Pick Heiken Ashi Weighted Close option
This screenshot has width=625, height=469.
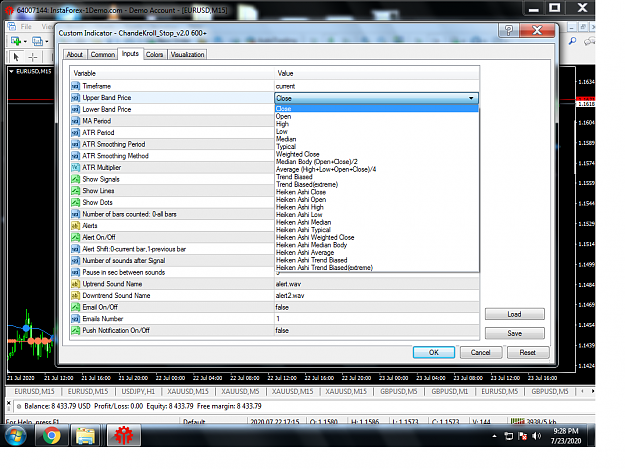(x=377, y=237)
